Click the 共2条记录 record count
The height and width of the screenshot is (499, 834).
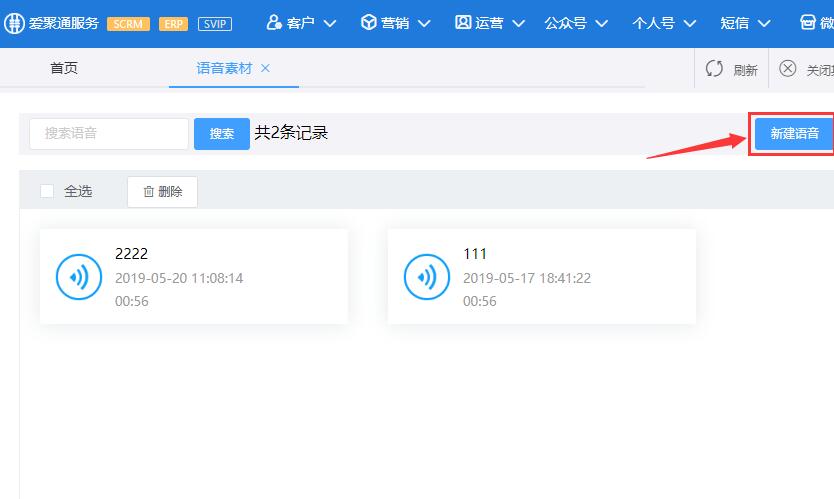pos(291,132)
